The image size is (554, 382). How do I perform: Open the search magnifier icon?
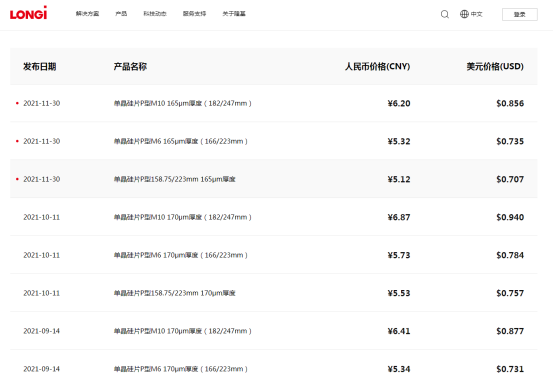point(445,14)
